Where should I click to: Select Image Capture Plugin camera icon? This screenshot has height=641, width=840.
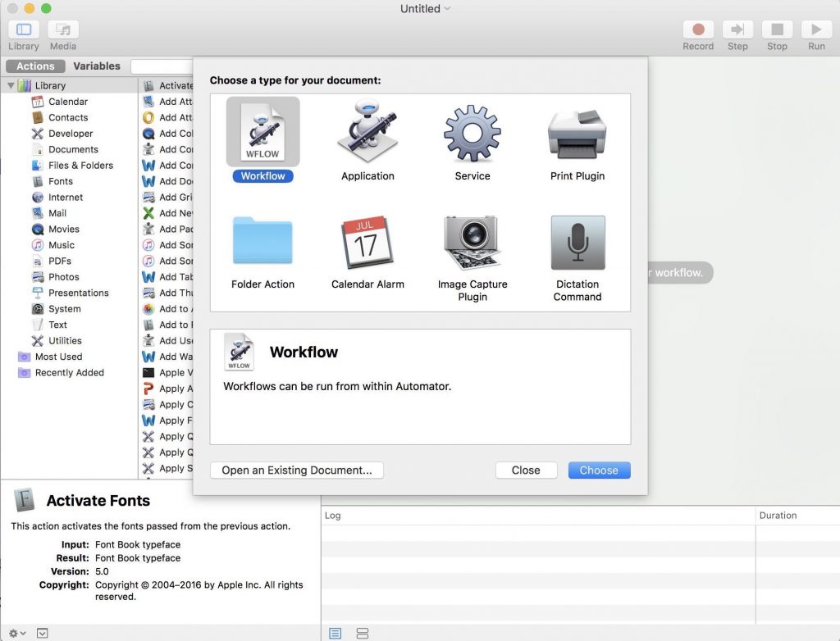click(x=472, y=242)
